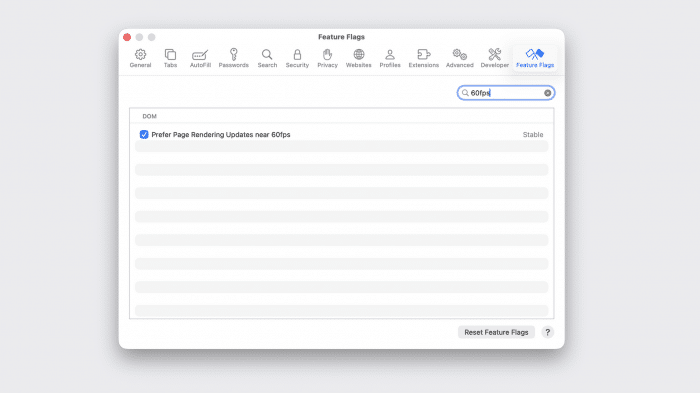Click the Feature Flags window title

coord(342,37)
